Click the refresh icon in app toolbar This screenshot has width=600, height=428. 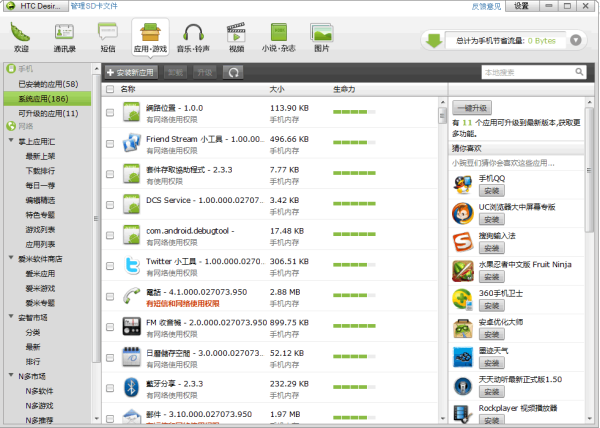click(233, 73)
